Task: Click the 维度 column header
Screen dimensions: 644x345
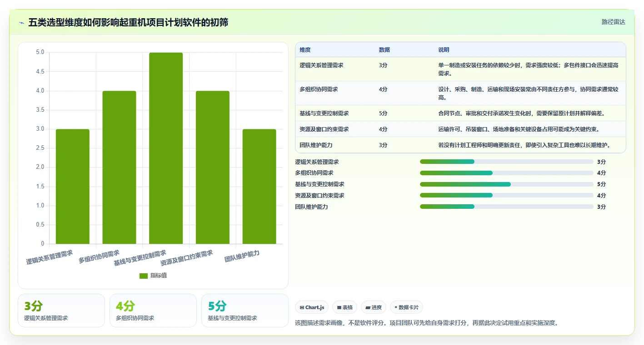Action: [x=305, y=50]
